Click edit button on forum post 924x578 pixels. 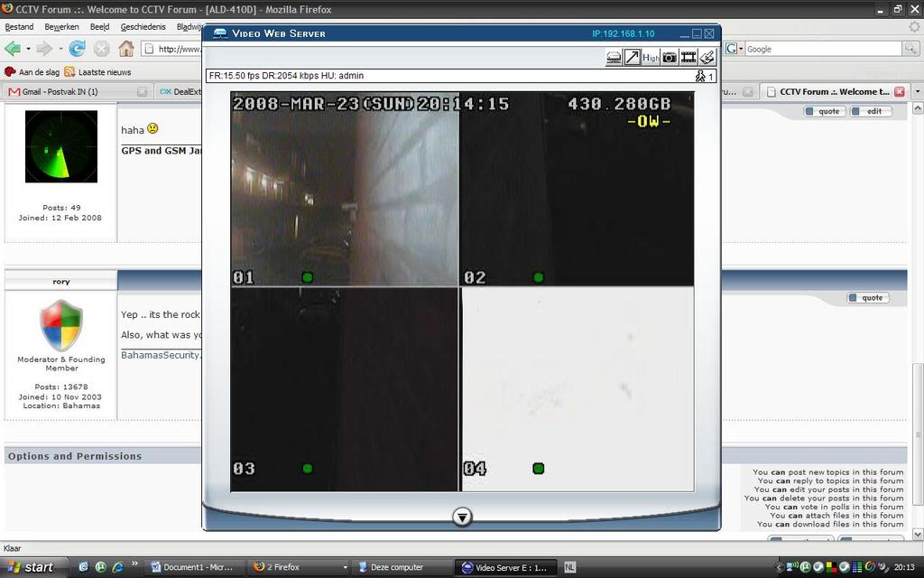click(x=871, y=111)
